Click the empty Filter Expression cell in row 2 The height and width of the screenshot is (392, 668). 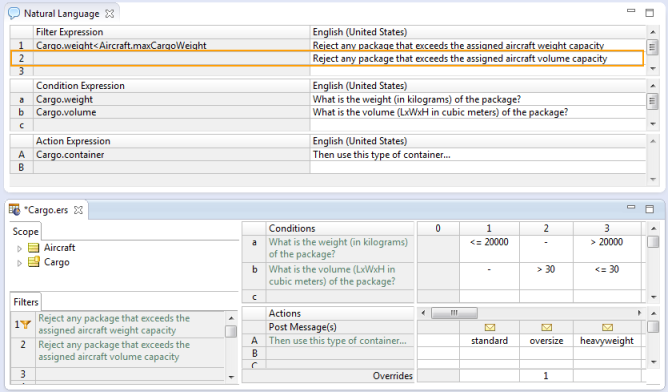[172, 58]
